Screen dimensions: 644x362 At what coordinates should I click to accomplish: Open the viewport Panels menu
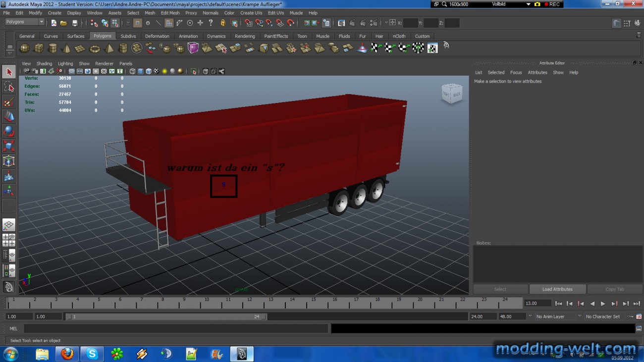pos(126,63)
